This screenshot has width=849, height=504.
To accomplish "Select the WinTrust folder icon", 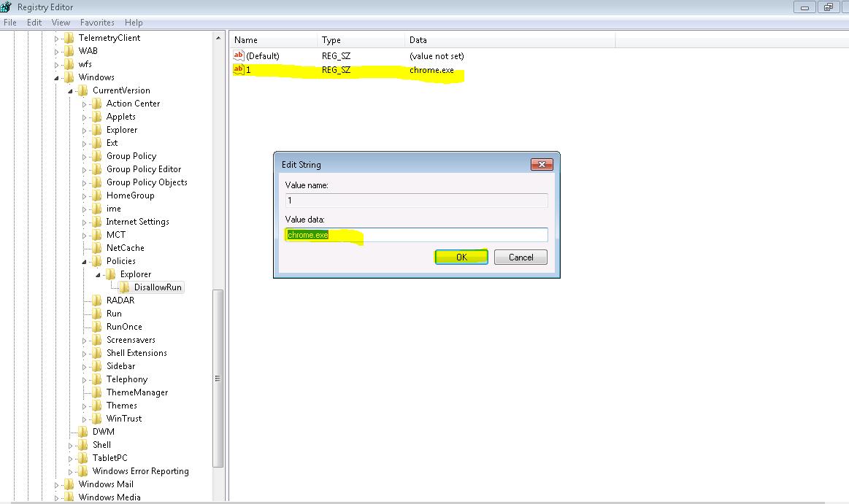I will [97, 419].
